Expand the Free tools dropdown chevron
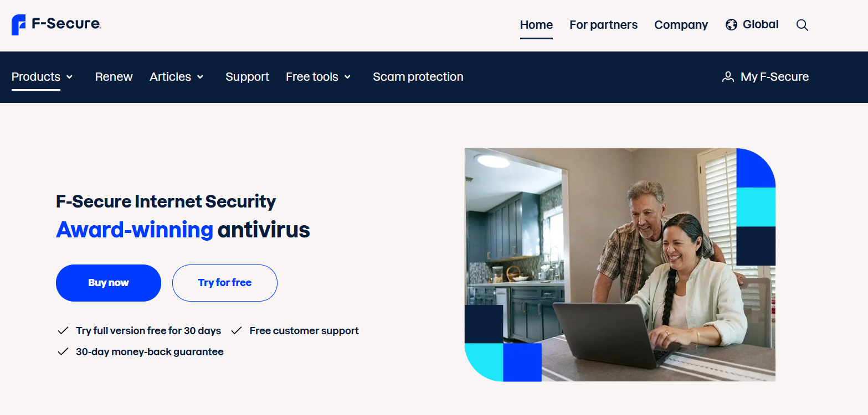The image size is (868, 415). point(347,77)
